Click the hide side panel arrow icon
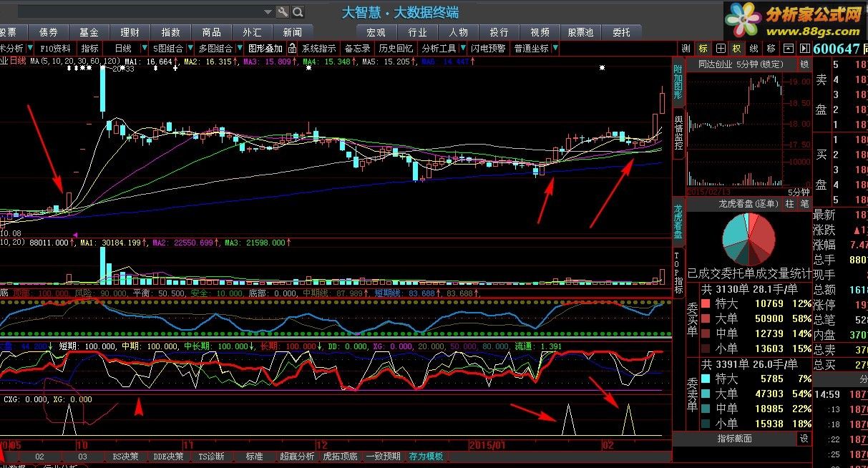This screenshot has height=468, width=868. (804, 49)
